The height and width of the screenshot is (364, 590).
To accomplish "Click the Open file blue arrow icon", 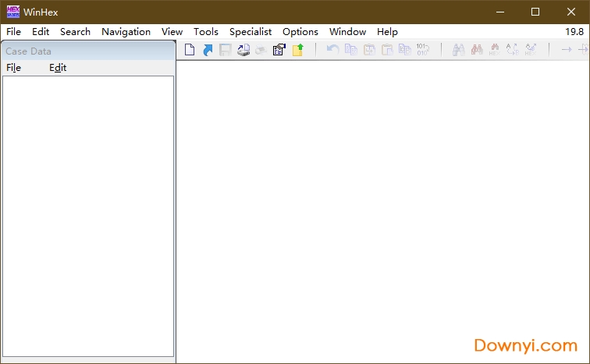I will (x=208, y=50).
